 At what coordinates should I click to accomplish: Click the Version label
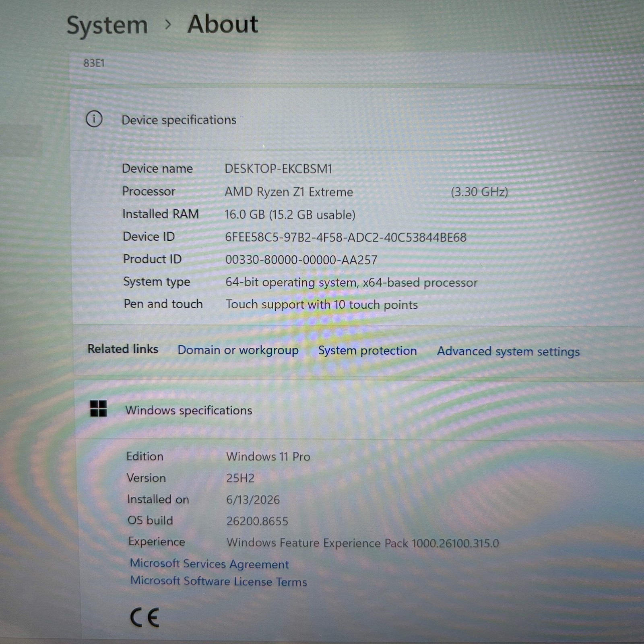146,478
